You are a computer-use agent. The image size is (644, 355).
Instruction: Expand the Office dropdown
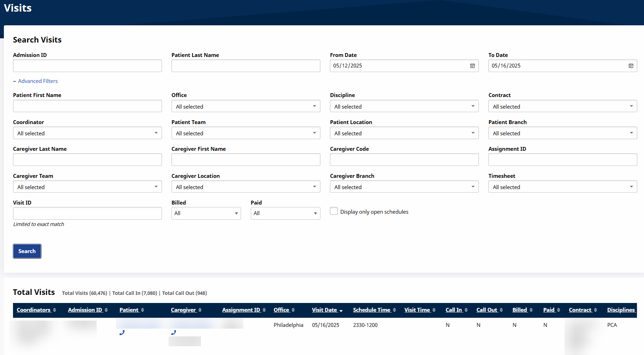(x=246, y=106)
